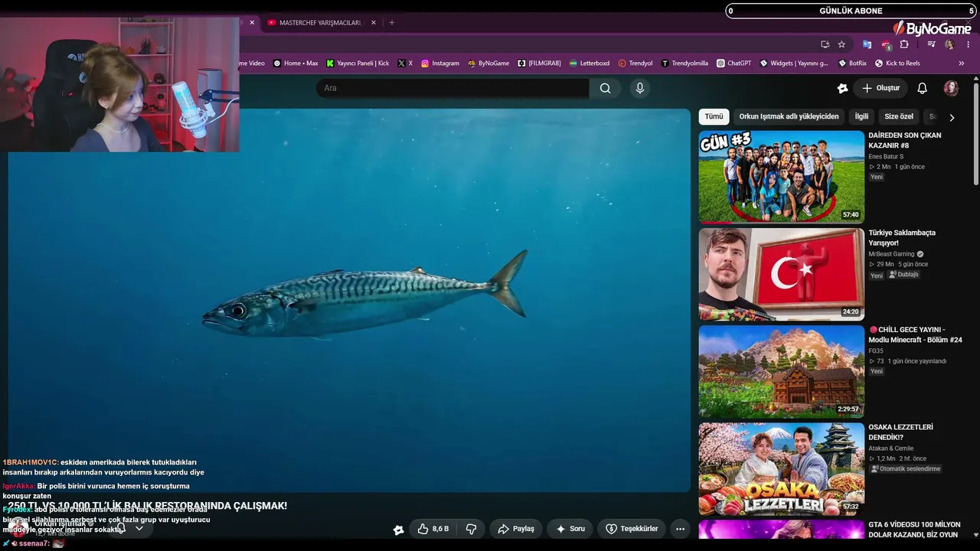Click the scrollbar down arrow
This screenshot has width=980, height=551.
[x=975, y=535]
